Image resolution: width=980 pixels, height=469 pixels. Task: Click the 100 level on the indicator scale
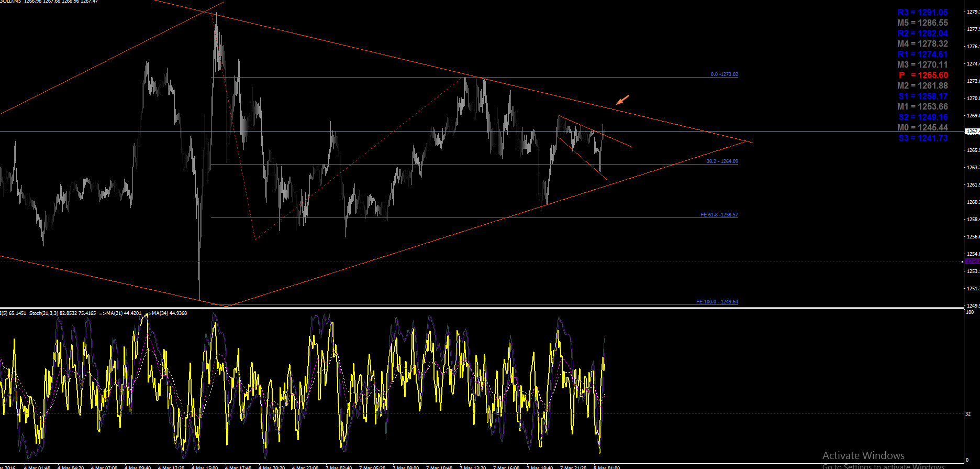tap(970, 312)
